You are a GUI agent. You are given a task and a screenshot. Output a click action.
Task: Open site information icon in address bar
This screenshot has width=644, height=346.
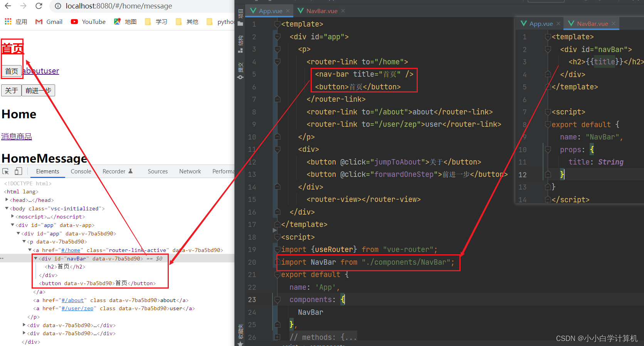[58, 6]
